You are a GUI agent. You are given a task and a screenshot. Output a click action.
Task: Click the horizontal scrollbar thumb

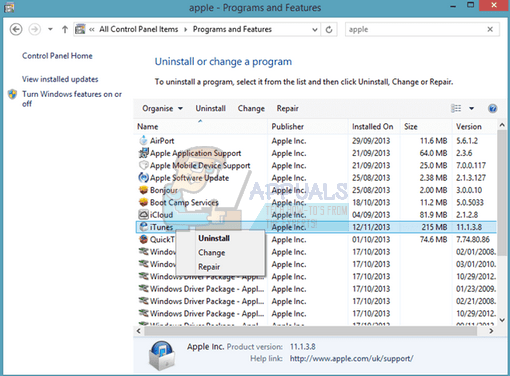(x=311, y=331)
